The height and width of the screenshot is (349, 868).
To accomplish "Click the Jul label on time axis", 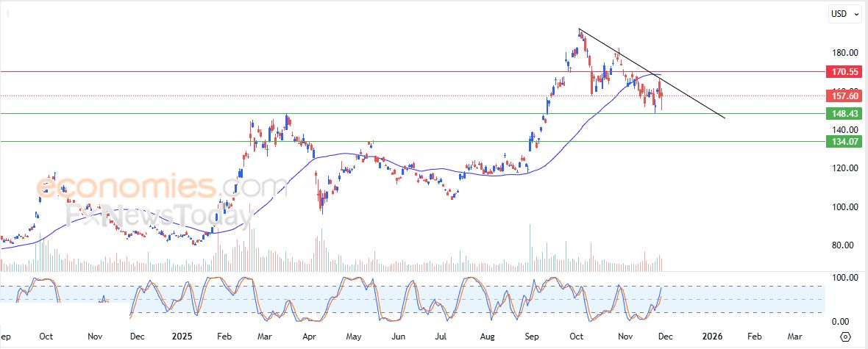I will pos(441,337).
